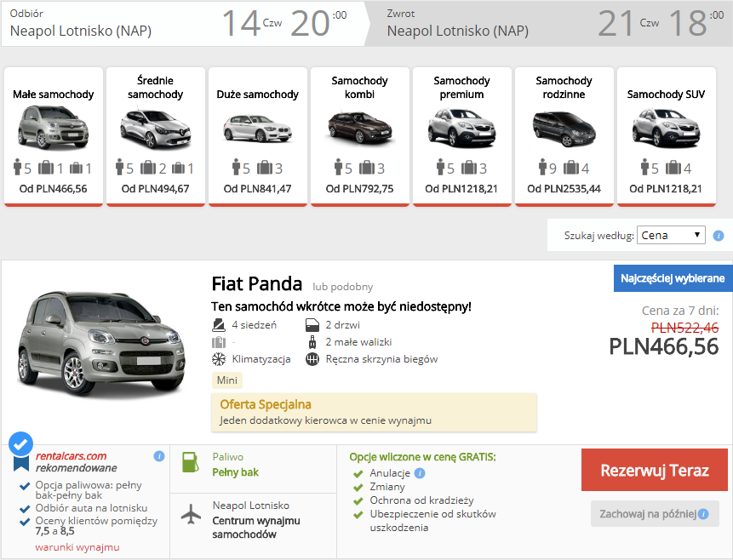Open the Szukaj według sort dropdown
The height and width of the screenshot is (560, 733).
pyautogui.click(x=671, y=235)
